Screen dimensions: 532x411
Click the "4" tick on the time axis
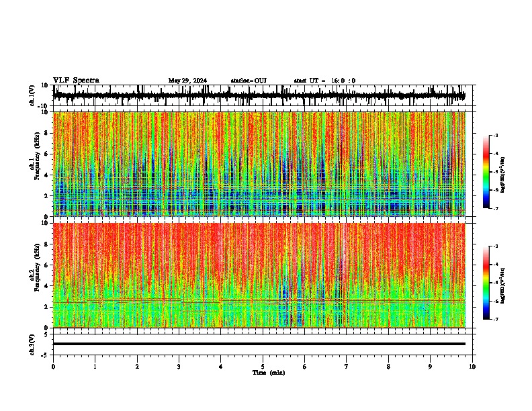(x=221, y=367)
